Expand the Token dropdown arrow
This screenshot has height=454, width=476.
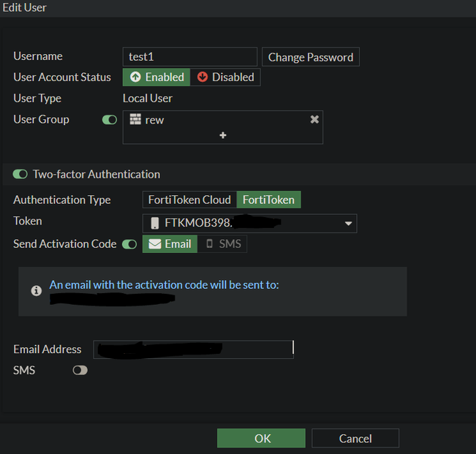click(x=348, y=223)
